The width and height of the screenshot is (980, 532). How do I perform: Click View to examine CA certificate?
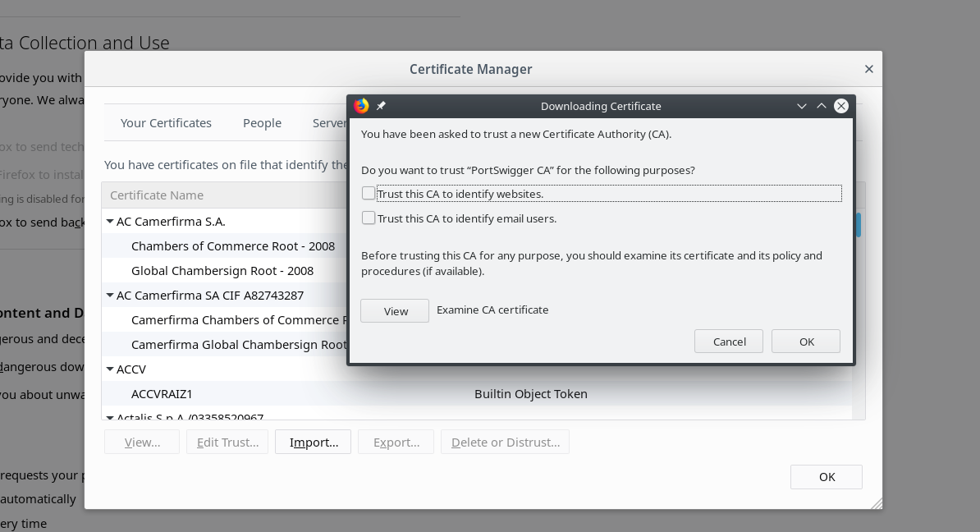(395, 310)
